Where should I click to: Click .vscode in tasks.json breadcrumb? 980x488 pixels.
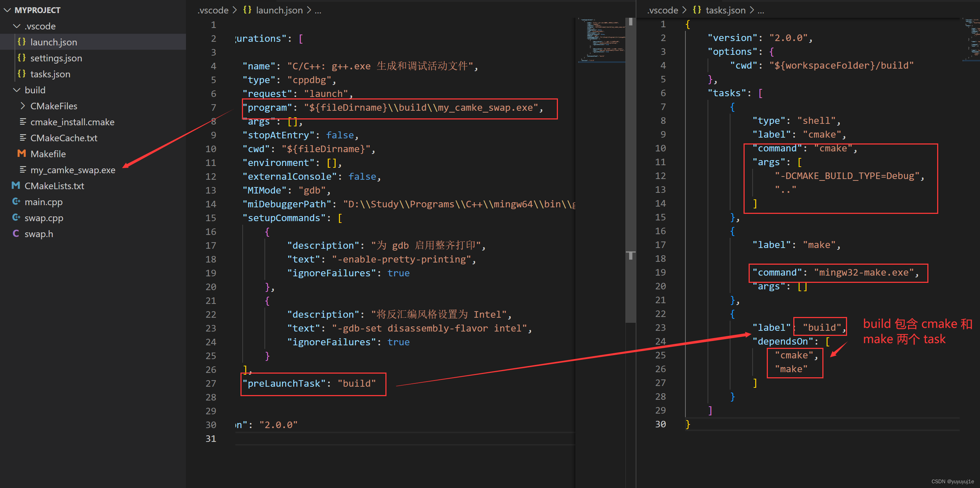pyautogui.click(x=662, y=10)
